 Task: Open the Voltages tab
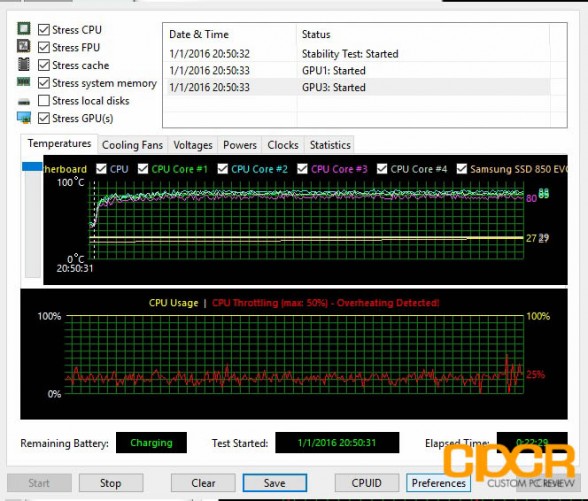coord(193,145)
